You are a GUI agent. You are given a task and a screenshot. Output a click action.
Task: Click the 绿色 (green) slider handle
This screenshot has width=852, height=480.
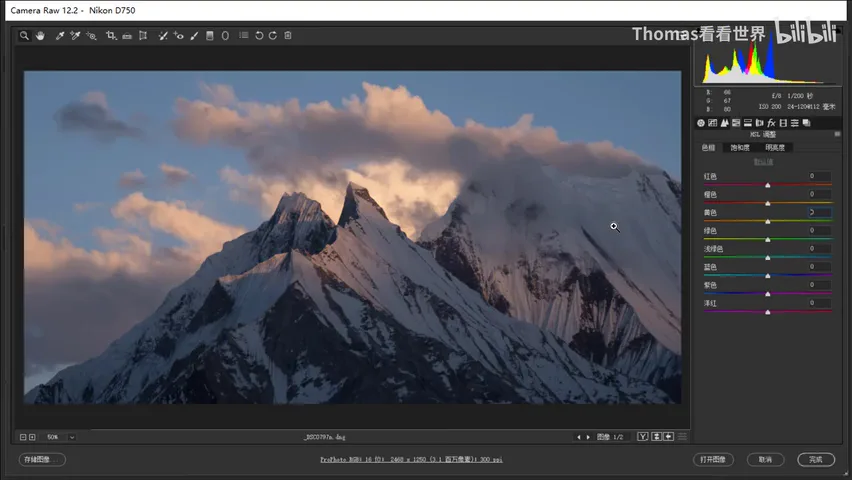pos(768,239)
